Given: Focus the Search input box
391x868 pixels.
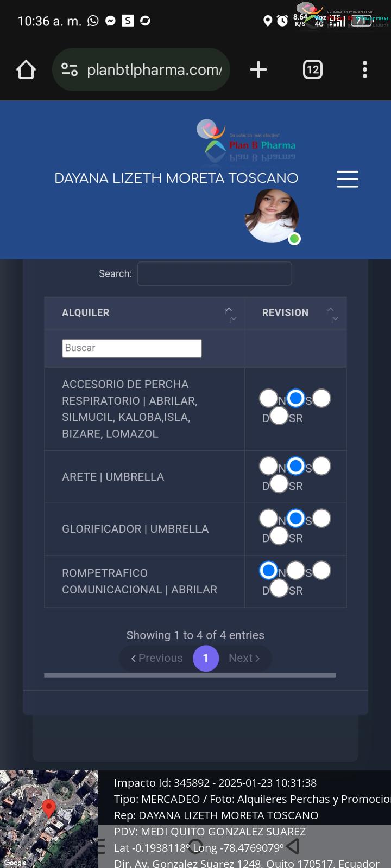Looking at the screenshot, I should [215, 273].
